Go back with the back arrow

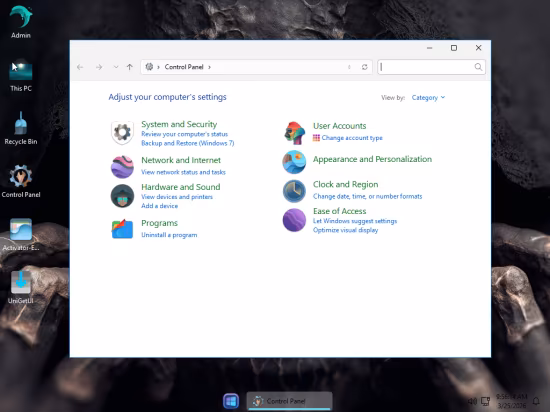80,67
